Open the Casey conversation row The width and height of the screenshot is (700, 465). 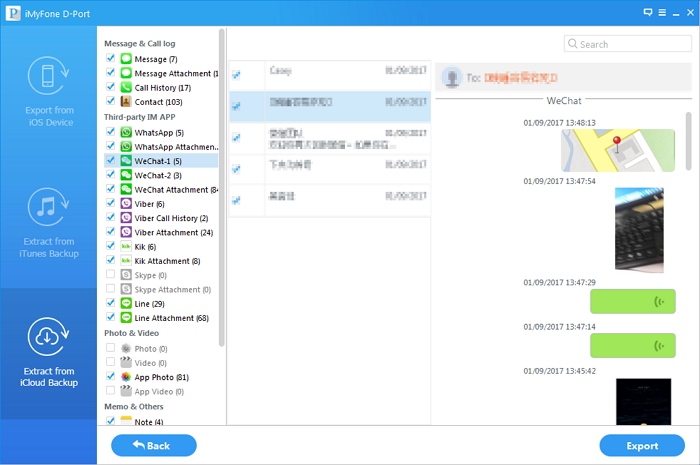(330, 75)
